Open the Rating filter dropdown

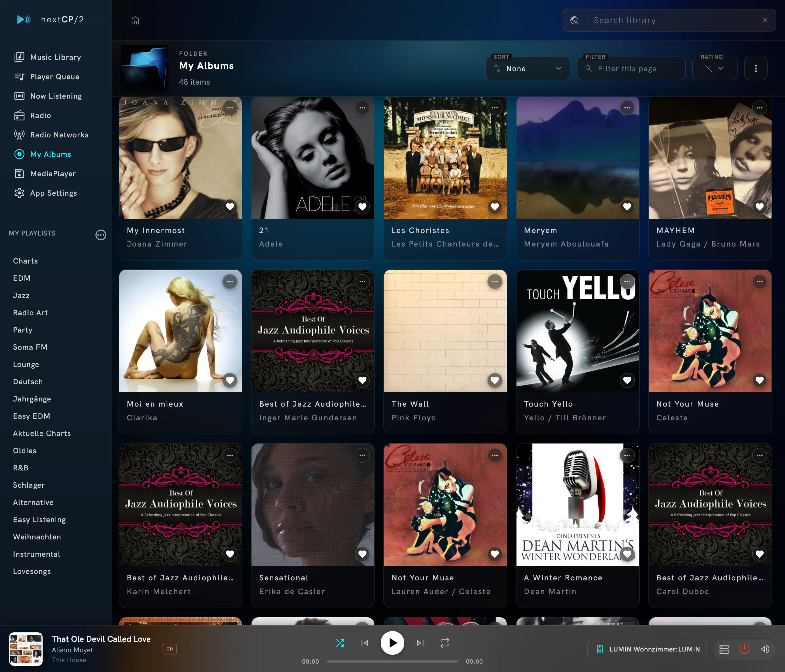(715, 68)
